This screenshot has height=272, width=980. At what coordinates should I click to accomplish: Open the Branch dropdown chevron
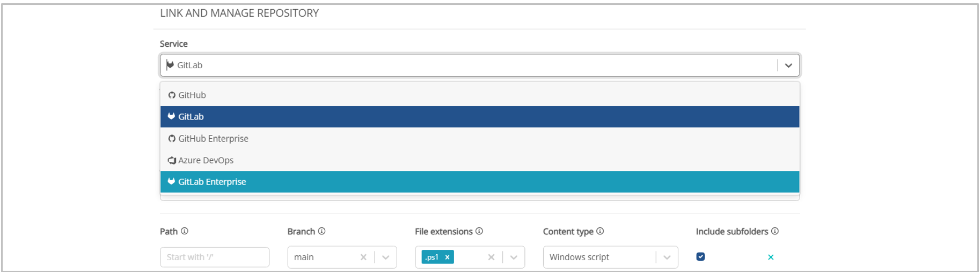pos(385,257)
